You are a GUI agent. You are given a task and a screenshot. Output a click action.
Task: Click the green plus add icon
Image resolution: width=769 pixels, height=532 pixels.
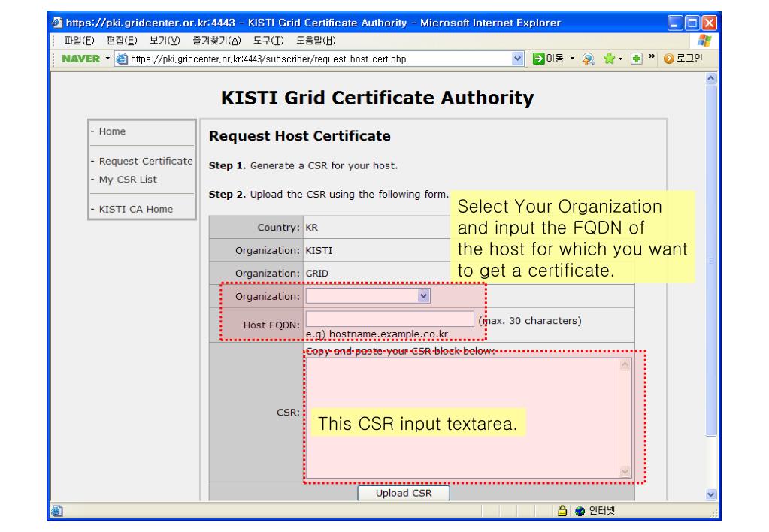pos(636,59)
